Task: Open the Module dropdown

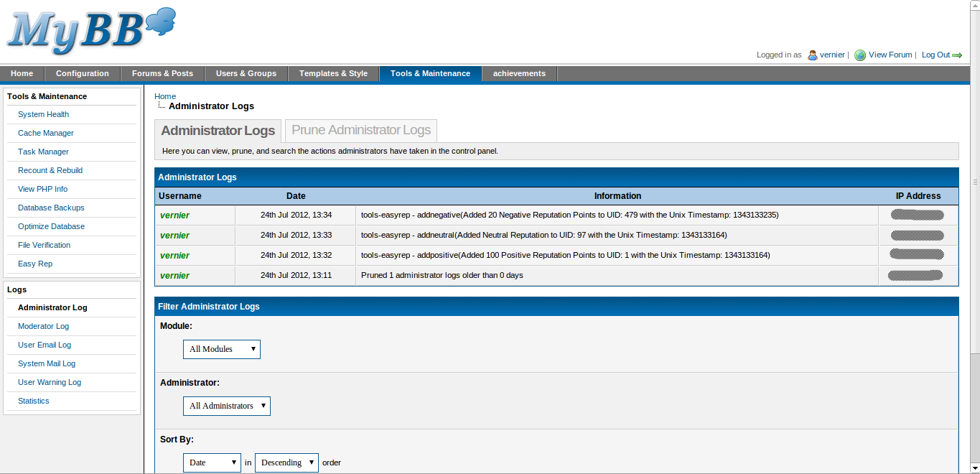Action: pos(221,349)
